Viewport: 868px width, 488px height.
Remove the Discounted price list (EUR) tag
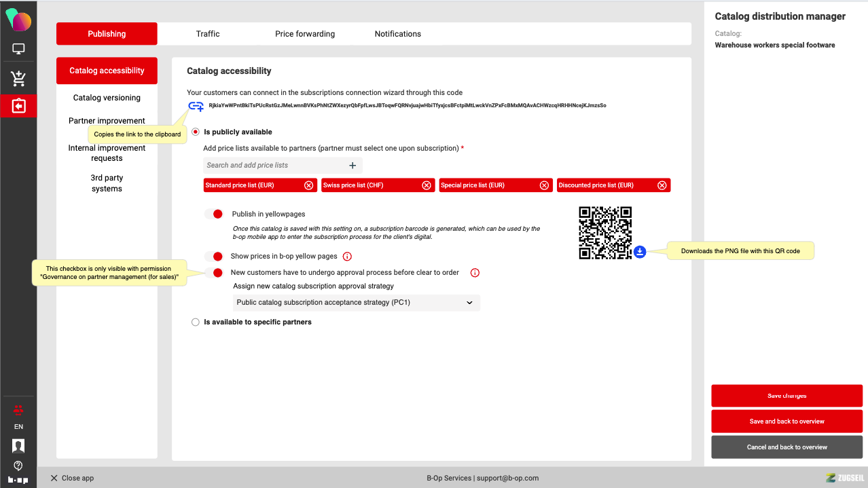click(662, 185)
